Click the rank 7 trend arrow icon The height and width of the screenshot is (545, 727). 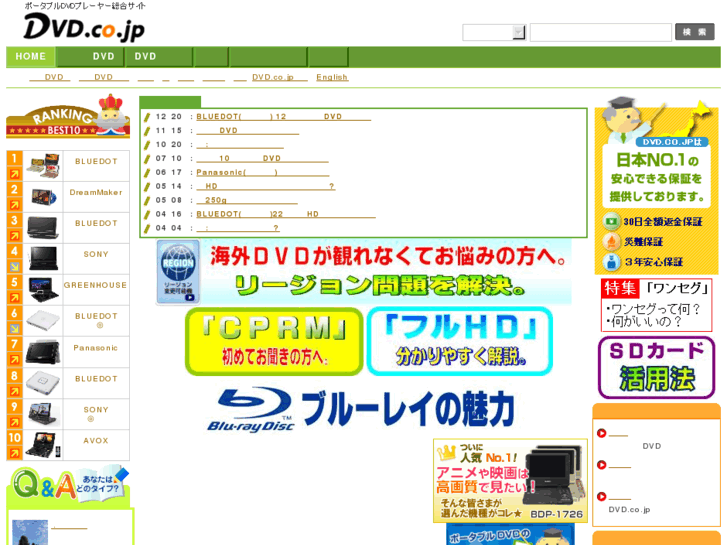click(x=14, y=359)
